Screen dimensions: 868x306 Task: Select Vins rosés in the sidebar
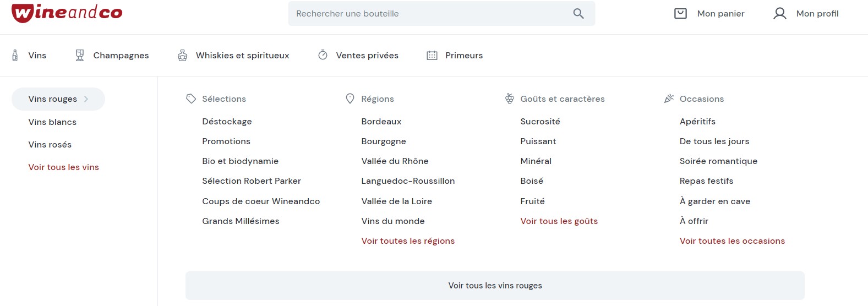click(50, 145)
